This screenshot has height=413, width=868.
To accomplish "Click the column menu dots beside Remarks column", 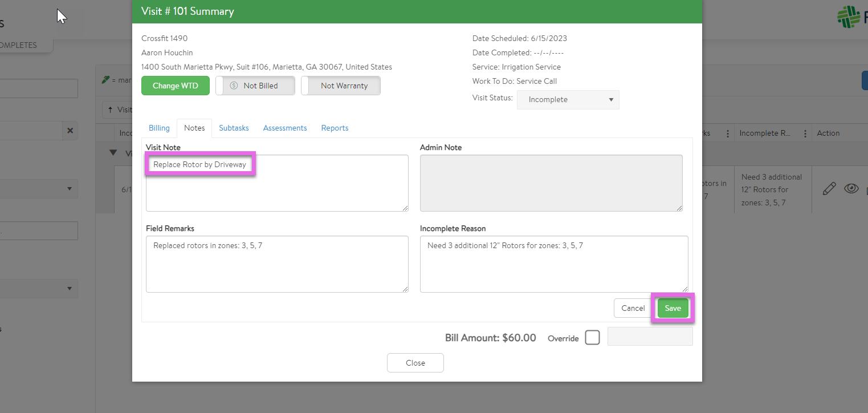I will 727,133.
